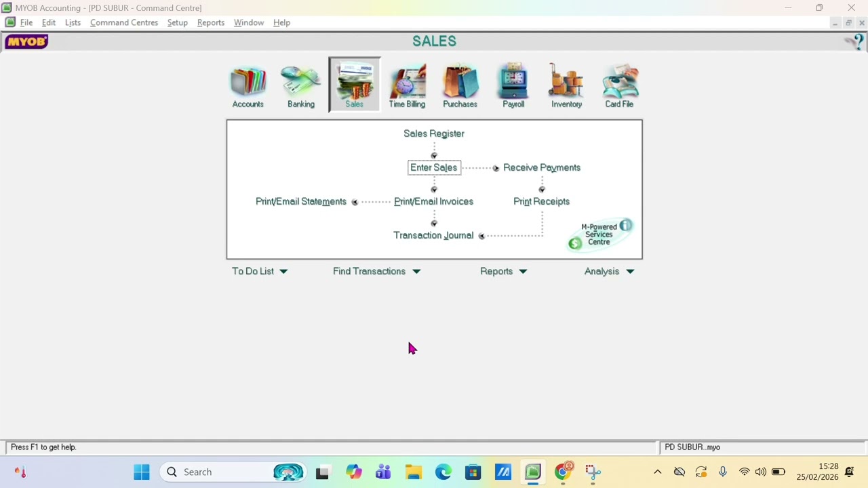Click the MYOB logo
Screen dimensions: 868x488
pos(26,42)
